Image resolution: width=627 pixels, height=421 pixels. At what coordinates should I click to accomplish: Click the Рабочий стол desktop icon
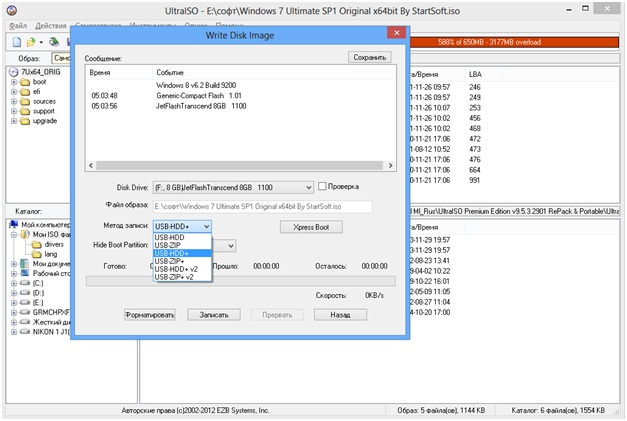pyautogui.click(x=25, y=273)
